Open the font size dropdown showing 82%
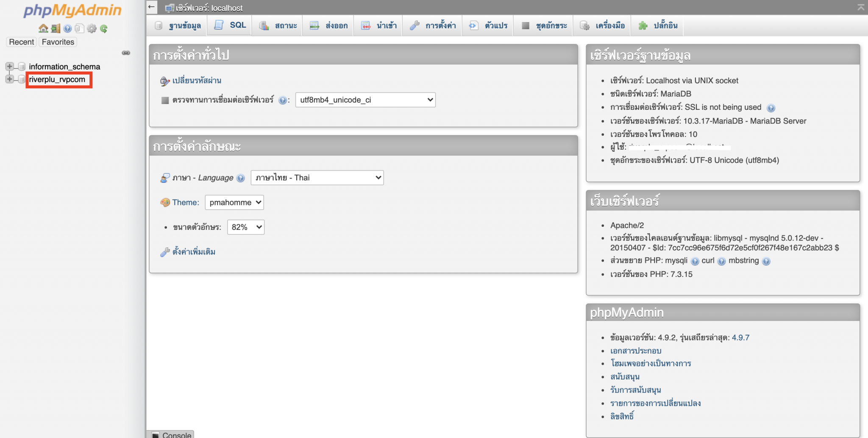The width and height of the screenshot is (868, 438). [x=245, y=227]
